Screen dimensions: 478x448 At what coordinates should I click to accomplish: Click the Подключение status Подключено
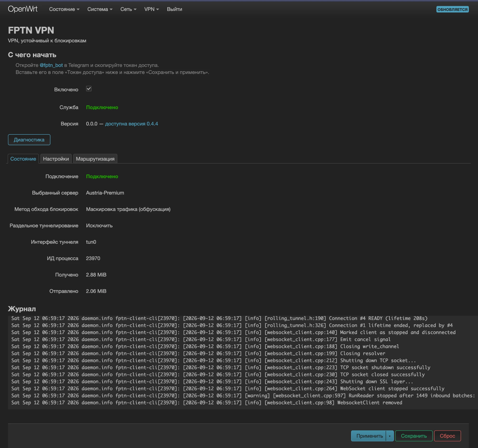point(102,176)
